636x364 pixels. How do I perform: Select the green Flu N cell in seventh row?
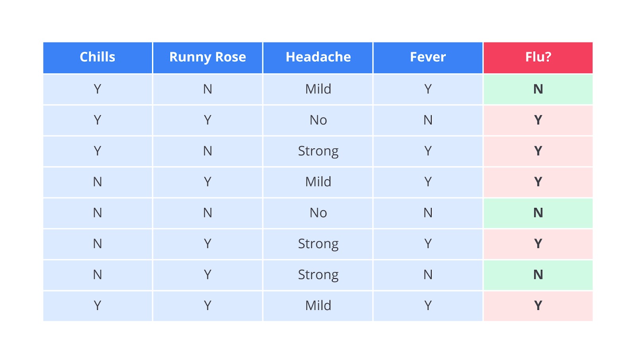pos(538,275)
